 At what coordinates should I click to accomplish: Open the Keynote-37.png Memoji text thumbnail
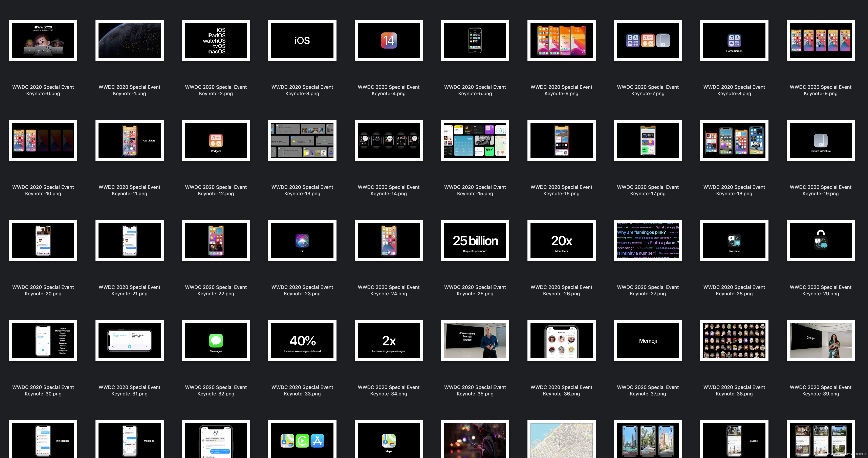pyautogui.click(x=648, y=340)
